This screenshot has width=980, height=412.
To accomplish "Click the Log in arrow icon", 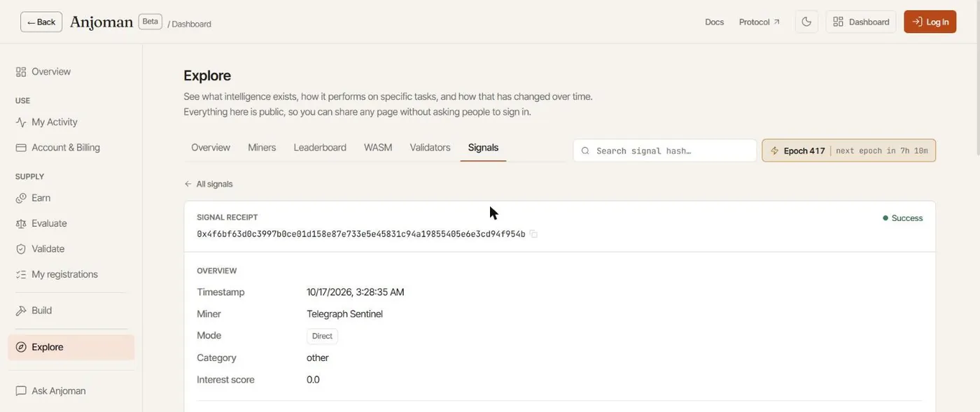I will point(917,22).
